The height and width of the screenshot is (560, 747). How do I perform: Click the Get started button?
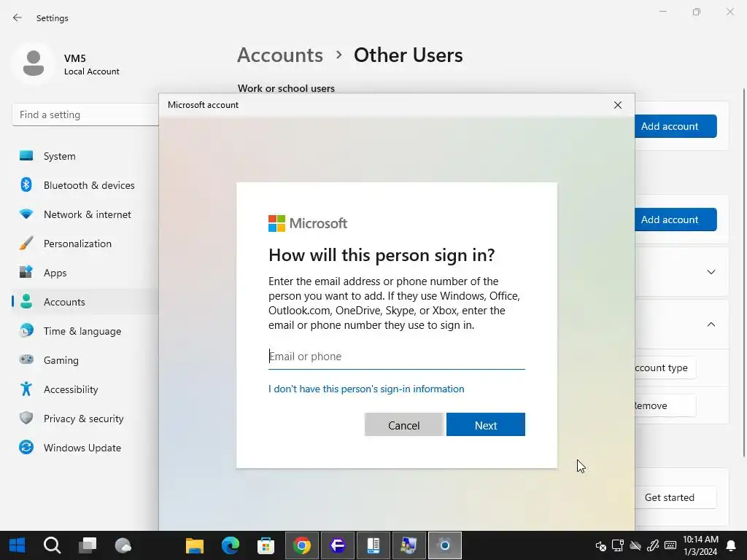[676, 497]
